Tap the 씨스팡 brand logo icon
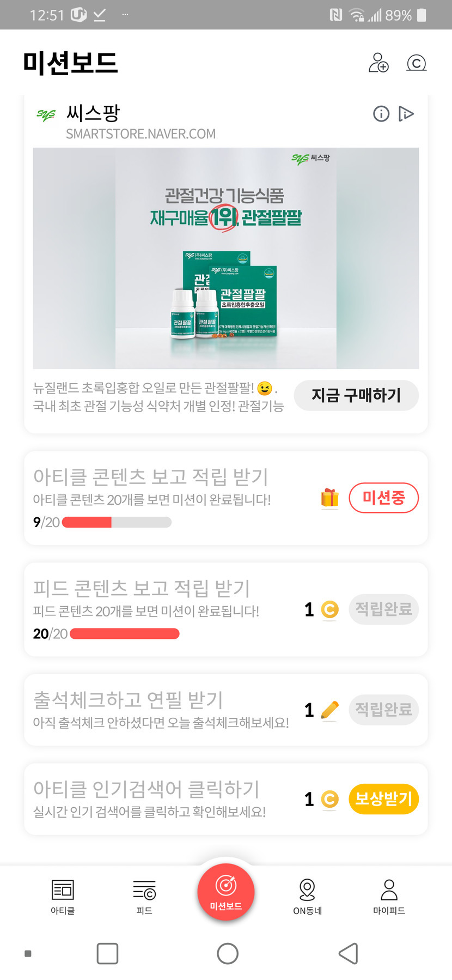452x980 pixels. 46,114
